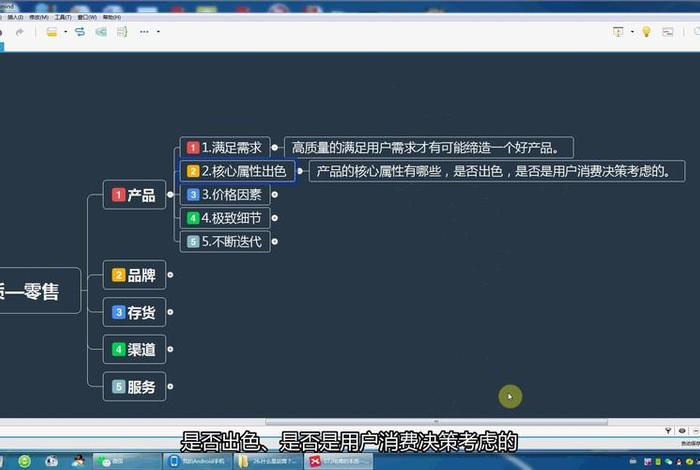Click the presentation mode icon

(x=618, y=32)
